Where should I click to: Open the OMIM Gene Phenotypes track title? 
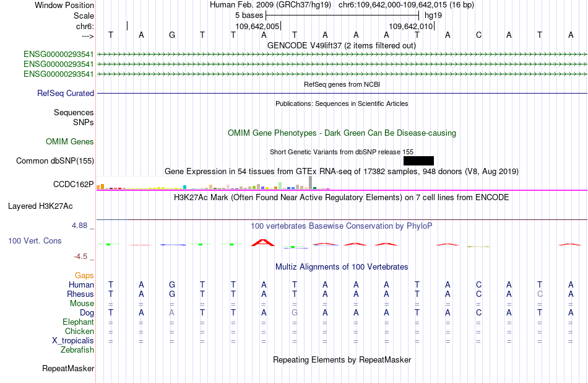pyautogui.click(x=342, y=133)
